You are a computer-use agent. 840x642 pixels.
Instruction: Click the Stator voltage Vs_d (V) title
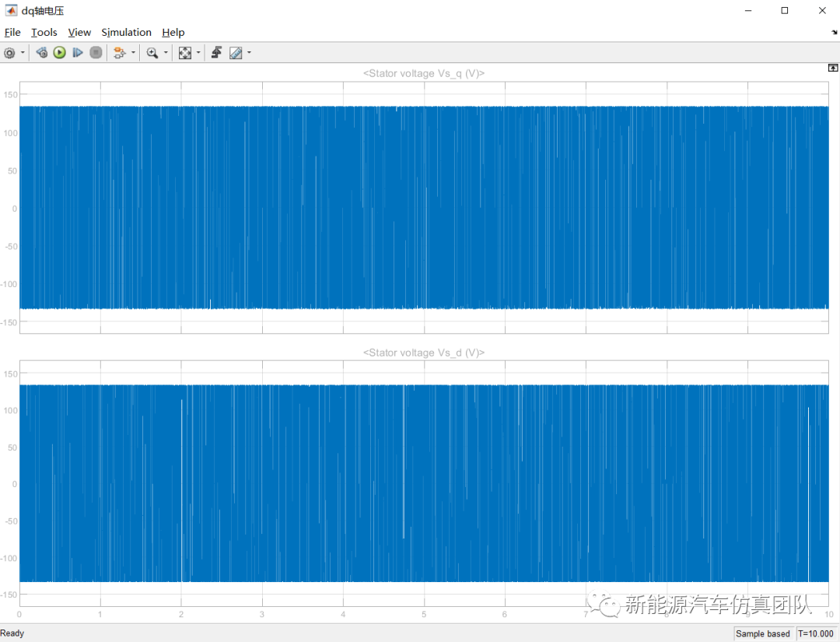tap(424, 353)
